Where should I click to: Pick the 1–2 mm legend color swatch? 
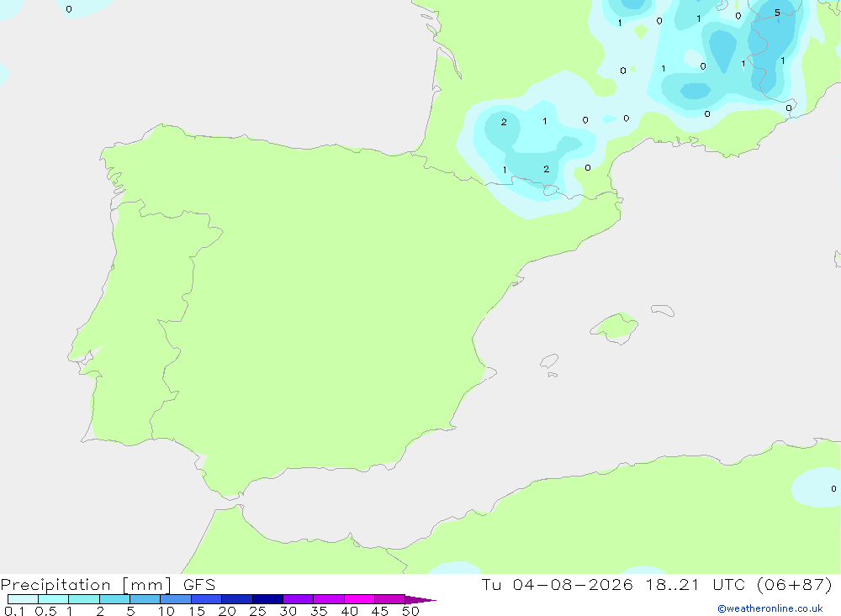point(83,599)
